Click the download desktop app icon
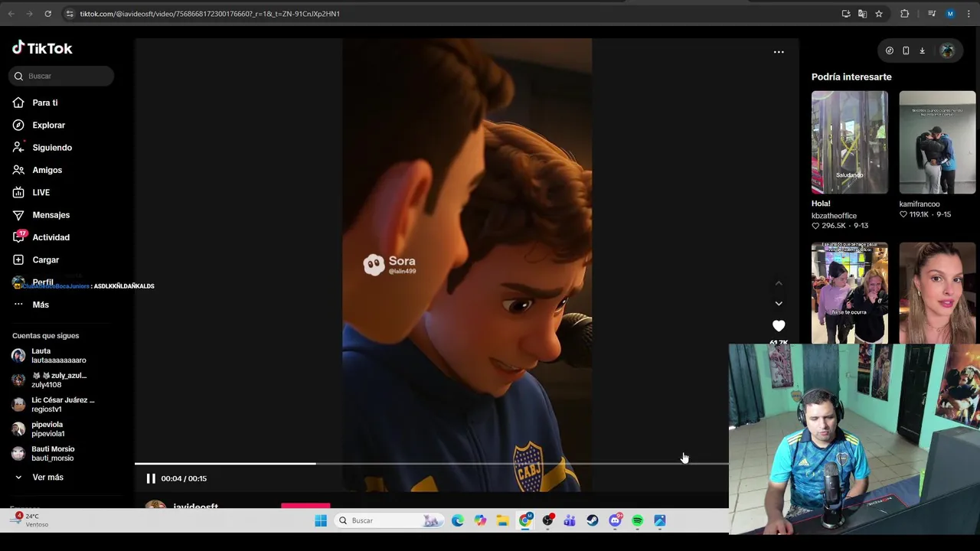Image resolution: width=980 pixels, height=551 pixels. pos(922,51)
